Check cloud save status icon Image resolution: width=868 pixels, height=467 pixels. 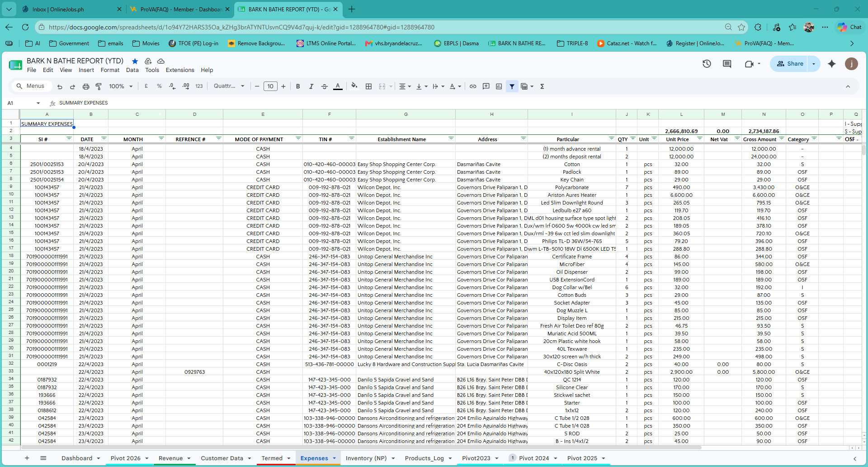[x=160, y=61]
